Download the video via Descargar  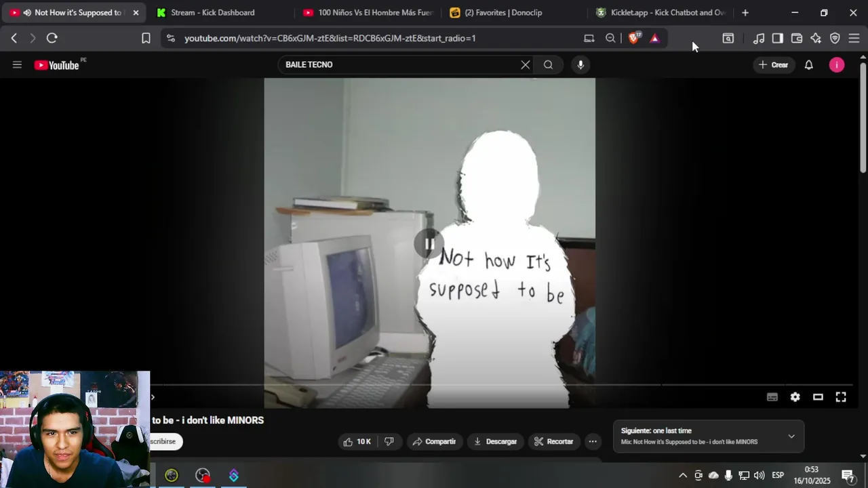tap(495, 442)
